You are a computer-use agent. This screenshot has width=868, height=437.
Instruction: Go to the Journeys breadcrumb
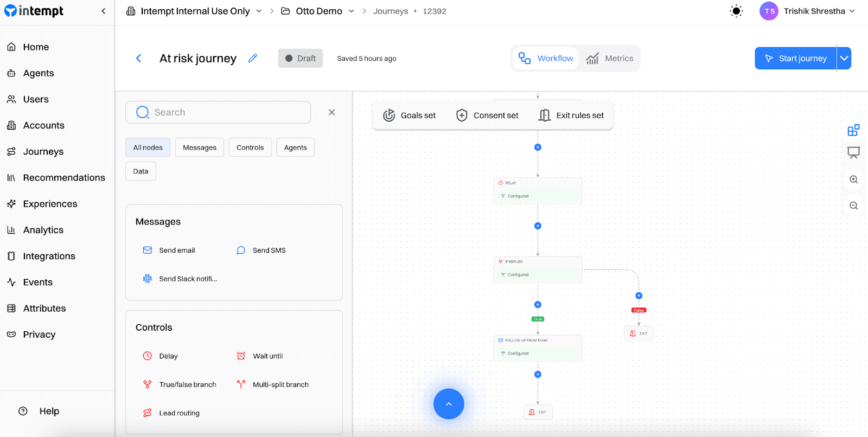point(391,11)
